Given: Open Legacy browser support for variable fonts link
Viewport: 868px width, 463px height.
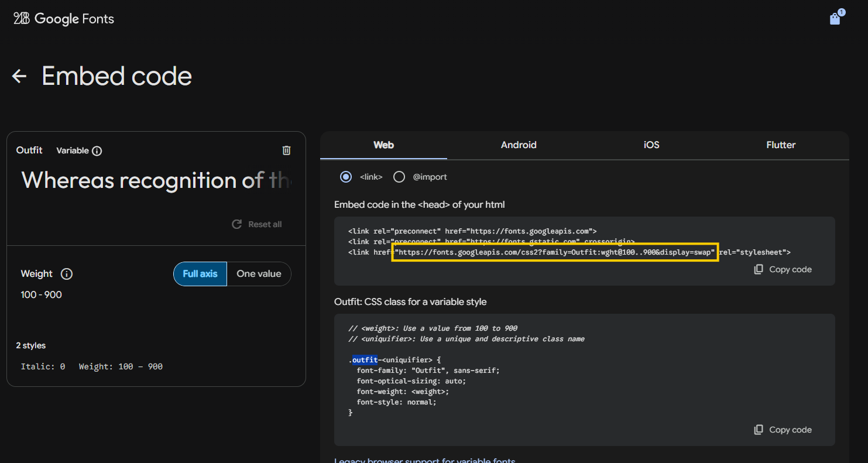Looking at the screenshot, I should [424, 460].
